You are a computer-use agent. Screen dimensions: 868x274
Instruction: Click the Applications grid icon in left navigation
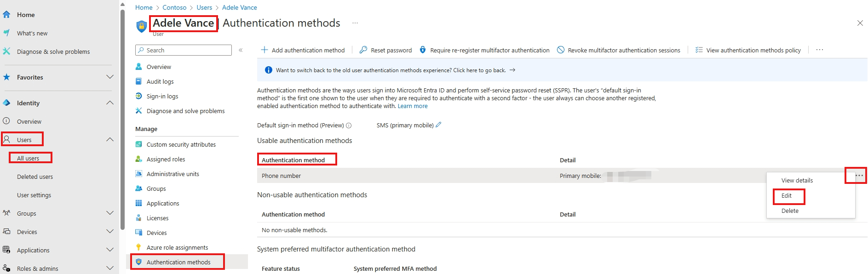[6, 250]
